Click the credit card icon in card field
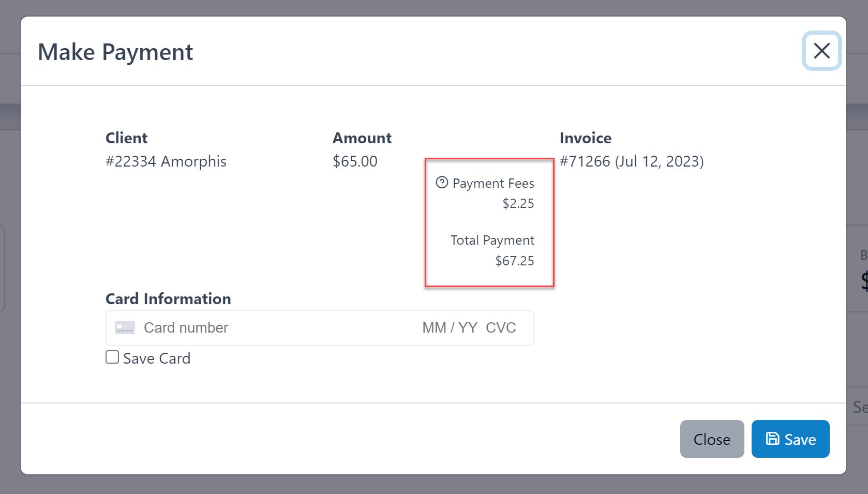Image resolution: width=868 pixels, height=494 pixels. point(124,327)
